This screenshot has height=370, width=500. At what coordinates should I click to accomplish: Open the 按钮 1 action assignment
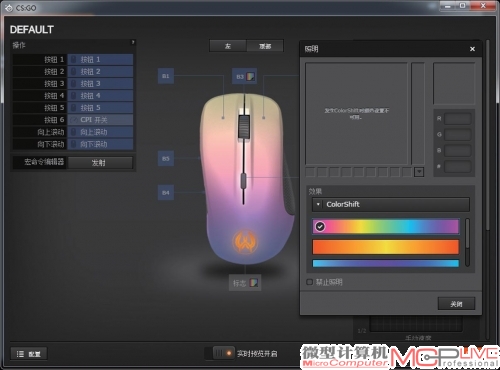click(x=100, y=60)
